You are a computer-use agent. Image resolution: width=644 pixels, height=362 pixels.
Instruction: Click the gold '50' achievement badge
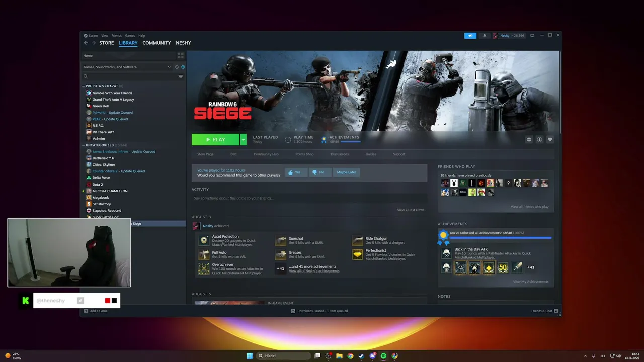click(503, 267)
